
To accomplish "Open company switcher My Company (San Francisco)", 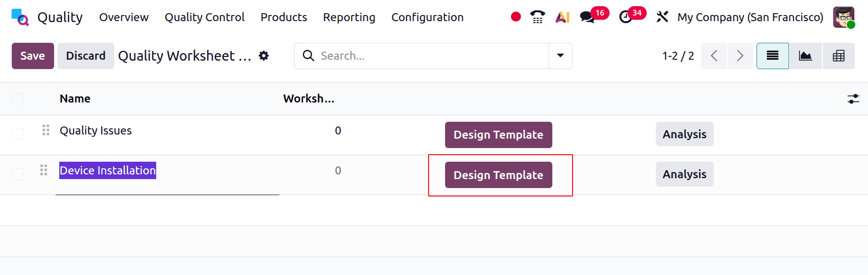I will pyautogui.click(x=750, y=17).
